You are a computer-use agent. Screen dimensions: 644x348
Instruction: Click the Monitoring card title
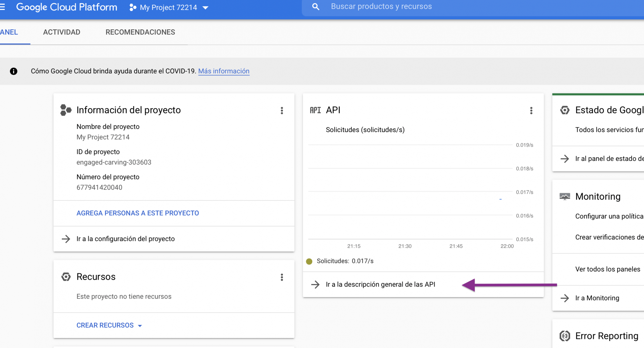click(598, 197)
